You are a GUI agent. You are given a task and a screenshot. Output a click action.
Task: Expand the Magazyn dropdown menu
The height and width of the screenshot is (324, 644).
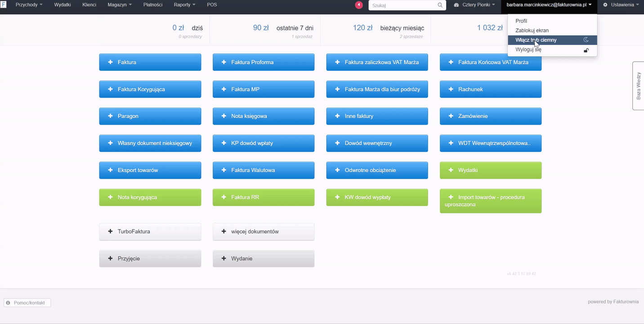coord(120,5)
